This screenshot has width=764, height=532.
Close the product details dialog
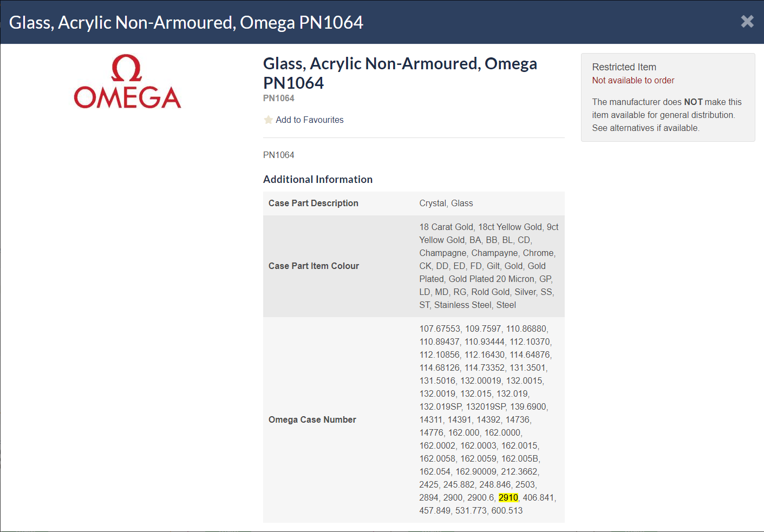click(x=747, y=21)
